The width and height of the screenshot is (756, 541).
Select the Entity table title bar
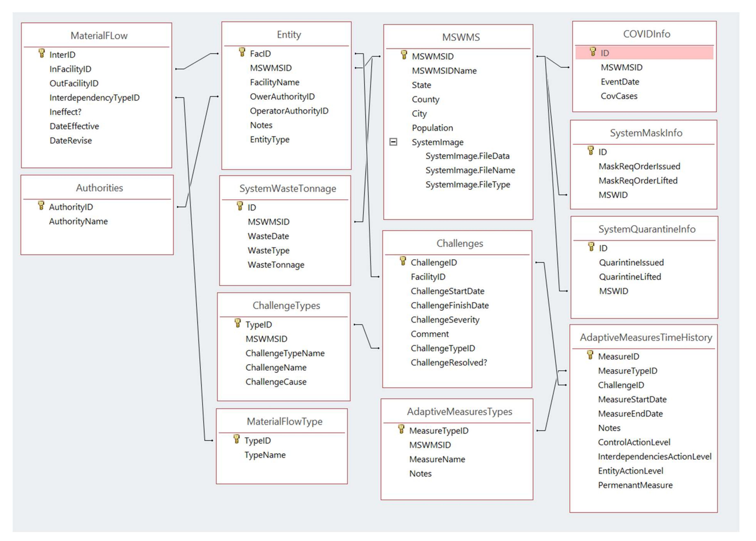[x=289, y=35]
